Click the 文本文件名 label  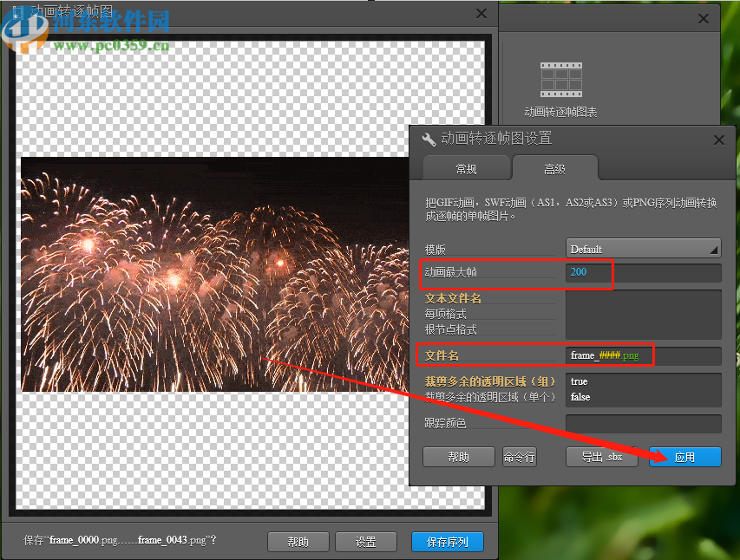click(453, 298)
